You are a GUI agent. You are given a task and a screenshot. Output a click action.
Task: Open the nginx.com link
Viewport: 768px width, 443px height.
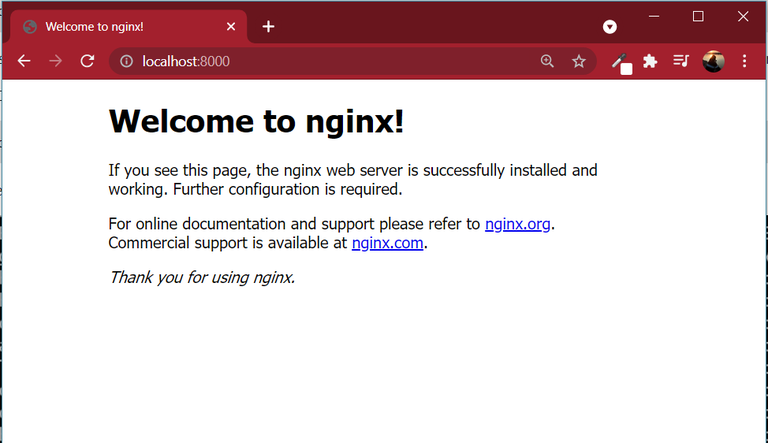coord(387,243)
